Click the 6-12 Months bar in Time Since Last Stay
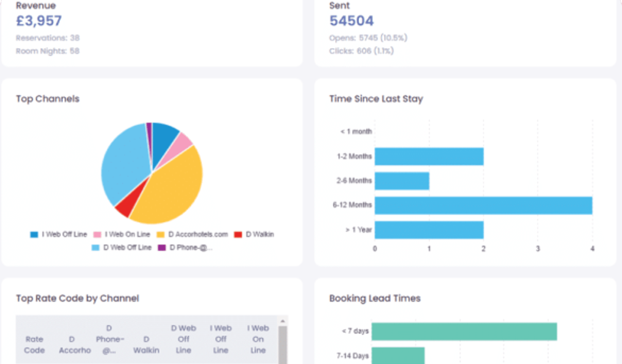Screen dimensions: 622x364 coord(484,206)
